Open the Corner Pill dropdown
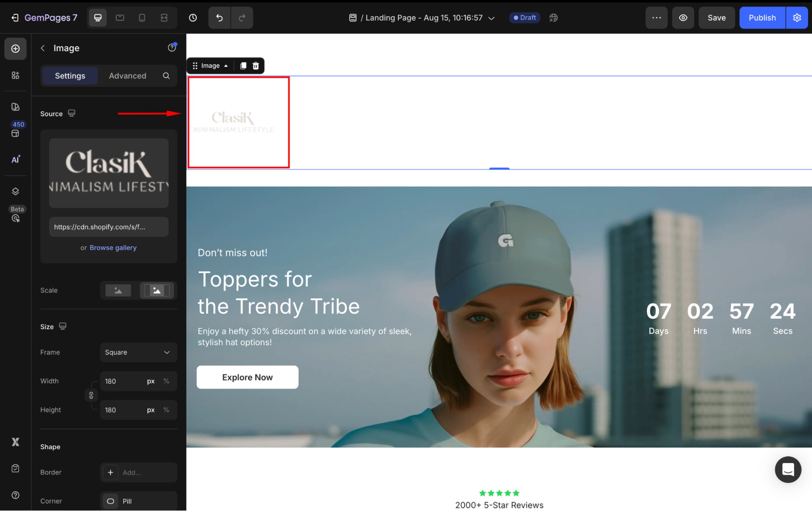The width and height of the screenshot is (812, 511). click(138, 501)
